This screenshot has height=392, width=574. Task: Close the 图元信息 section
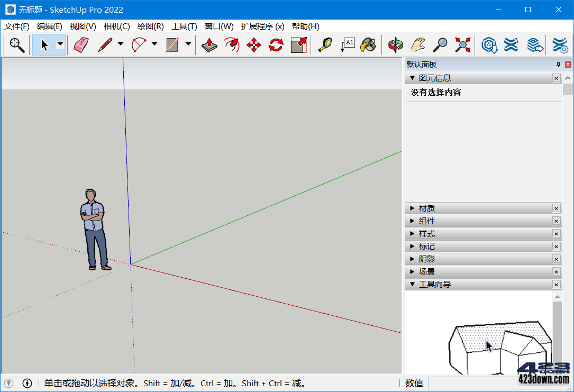557,78
